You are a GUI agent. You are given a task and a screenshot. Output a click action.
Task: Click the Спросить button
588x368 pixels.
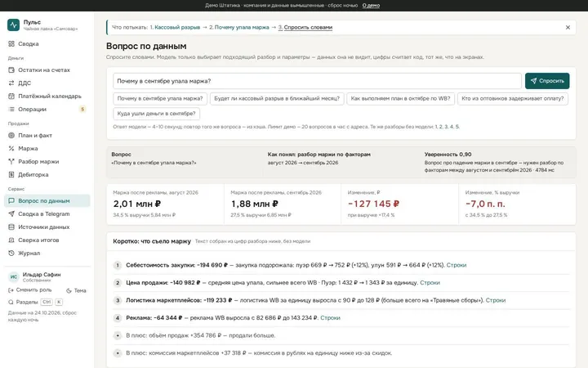[547, 81]
